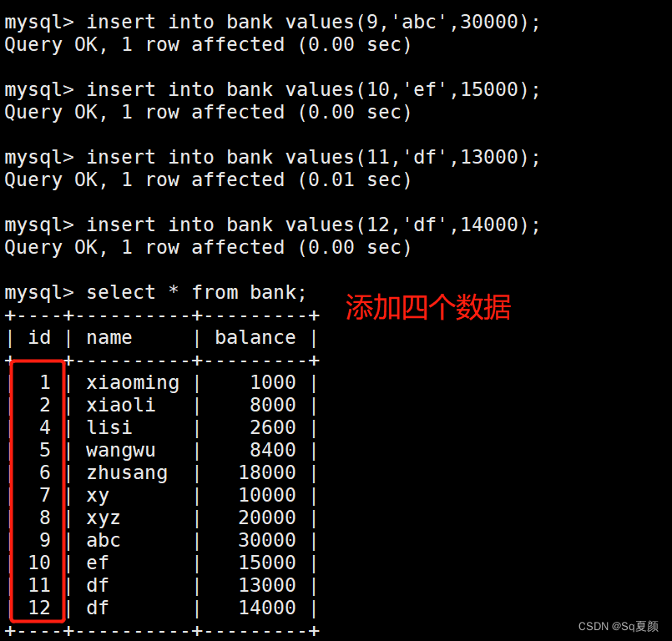Click the balance value 10000
The image size is (672, 641).
pyautogui.click(x=267, y=495)
